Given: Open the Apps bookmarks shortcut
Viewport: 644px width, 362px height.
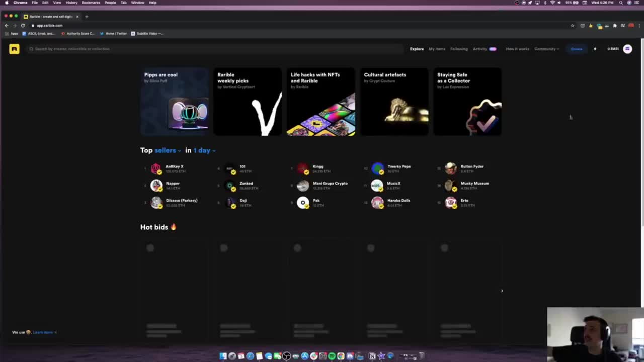Looking at the screenshot, I should click(x=12, y=34).
